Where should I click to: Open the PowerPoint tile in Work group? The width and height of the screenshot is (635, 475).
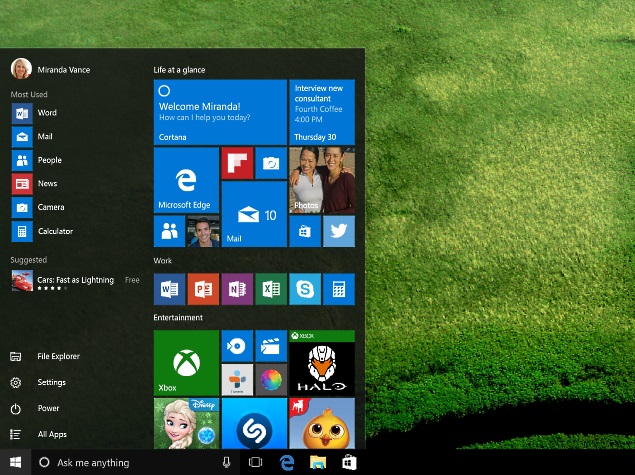coord(203,289)
